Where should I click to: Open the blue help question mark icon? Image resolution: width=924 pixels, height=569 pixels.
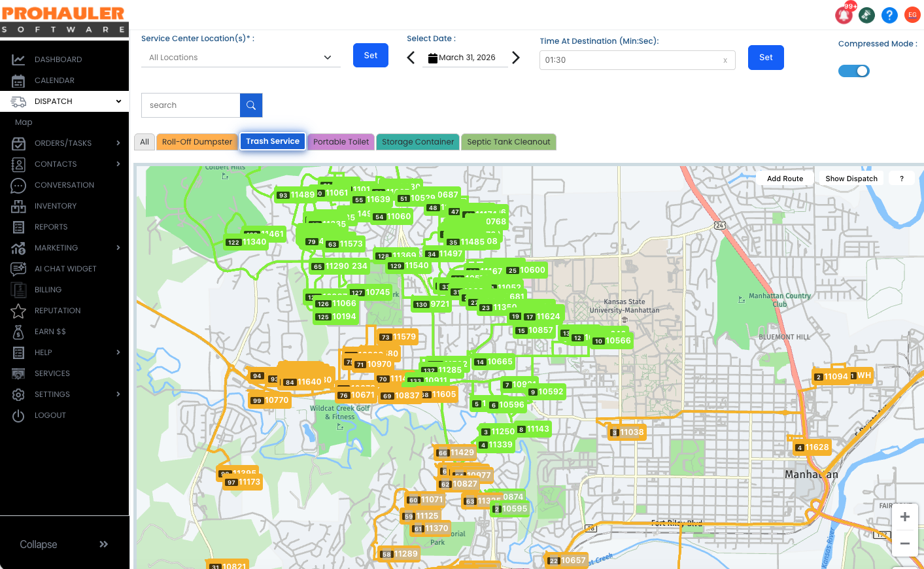tap(889, 14)
